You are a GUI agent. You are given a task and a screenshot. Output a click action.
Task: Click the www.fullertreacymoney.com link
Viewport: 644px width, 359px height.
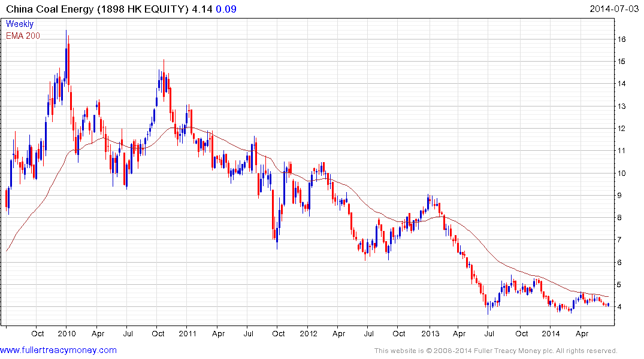point(58,350)
